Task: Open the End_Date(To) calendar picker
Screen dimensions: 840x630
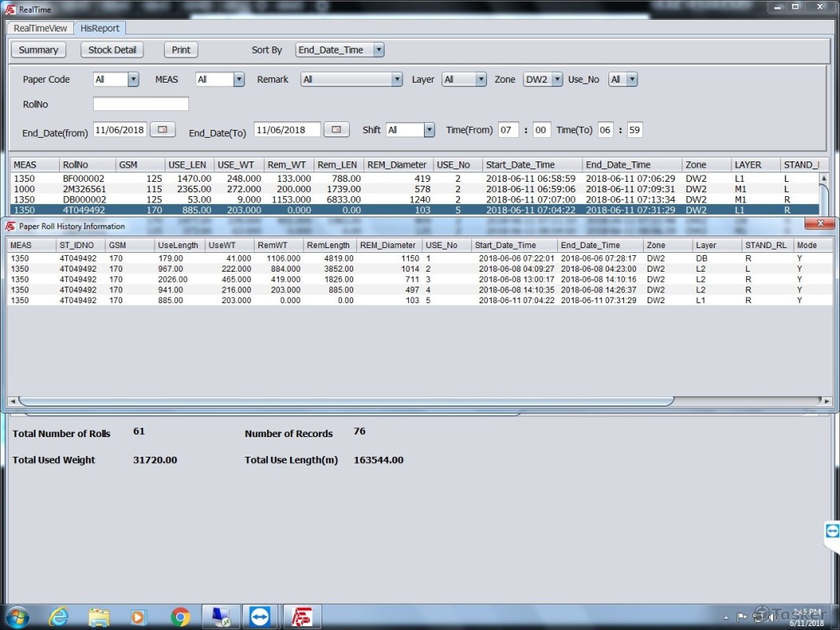Action: (336, 130)
